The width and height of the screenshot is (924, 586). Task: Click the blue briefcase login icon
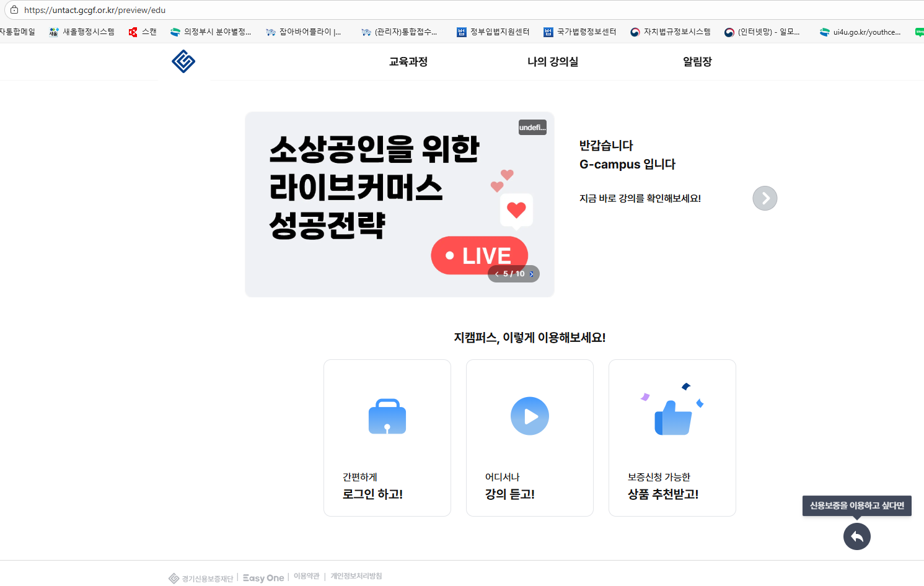[387, 416]
